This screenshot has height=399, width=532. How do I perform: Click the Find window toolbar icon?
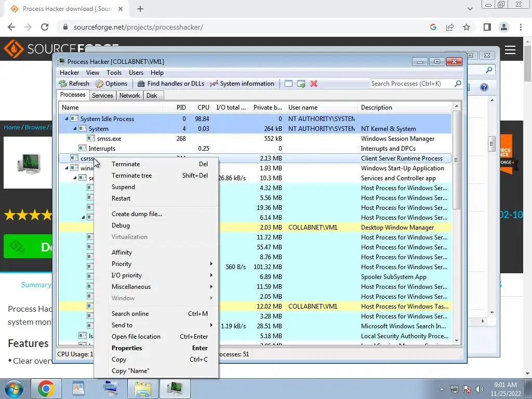(x=288, y=84)
